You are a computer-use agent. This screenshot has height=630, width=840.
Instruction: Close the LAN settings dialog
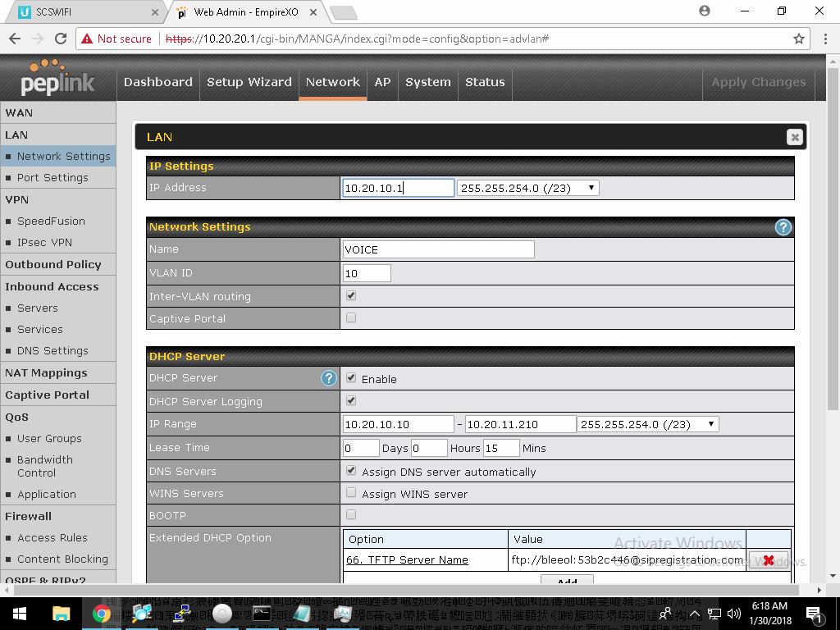point(793,137)
